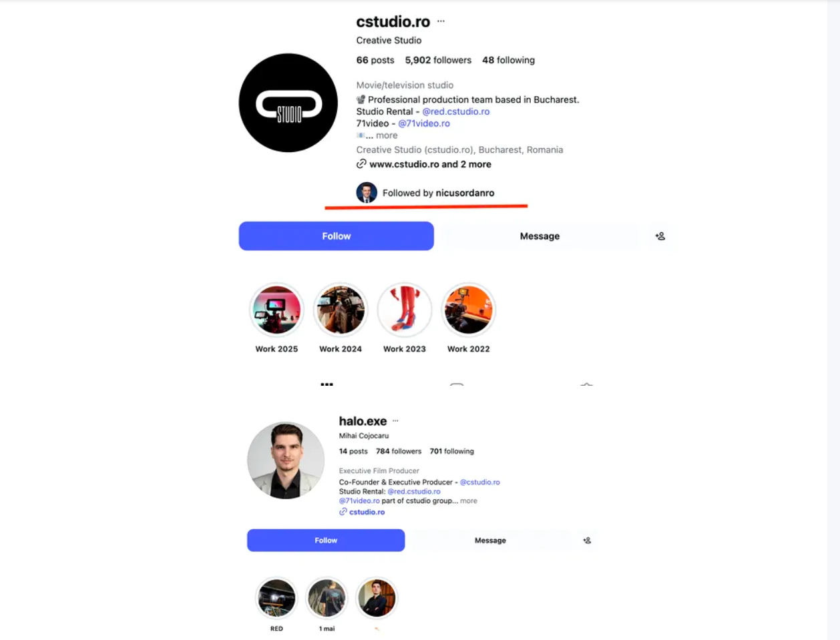Expand the halo.exe bio with more
Screen dimensions: 840x640
pyautogui.click(x=469, y=501)
